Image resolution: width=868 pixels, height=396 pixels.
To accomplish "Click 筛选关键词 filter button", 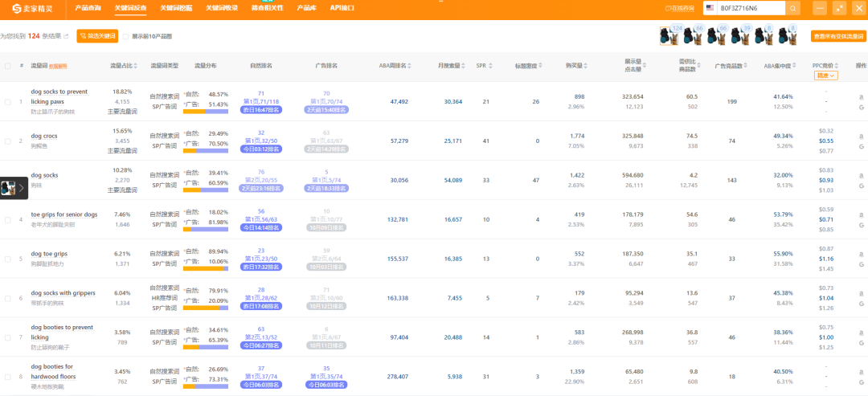I will tap(97, 36).
